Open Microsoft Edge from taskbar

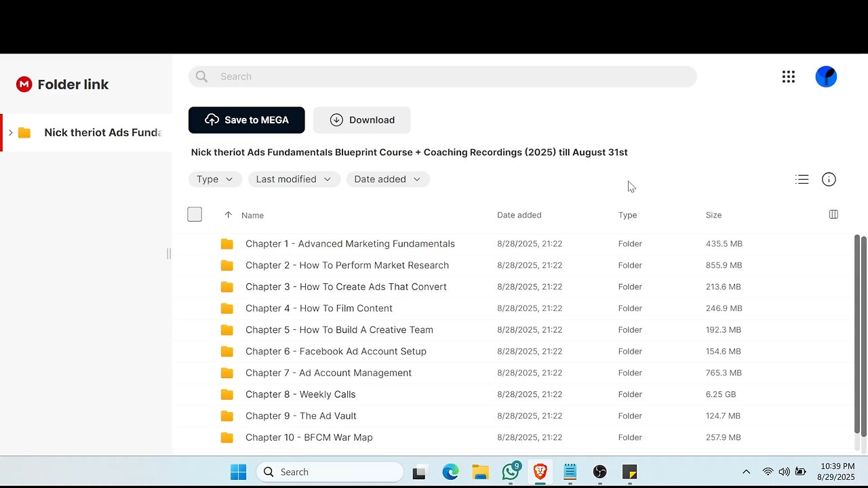coord(450,472)
